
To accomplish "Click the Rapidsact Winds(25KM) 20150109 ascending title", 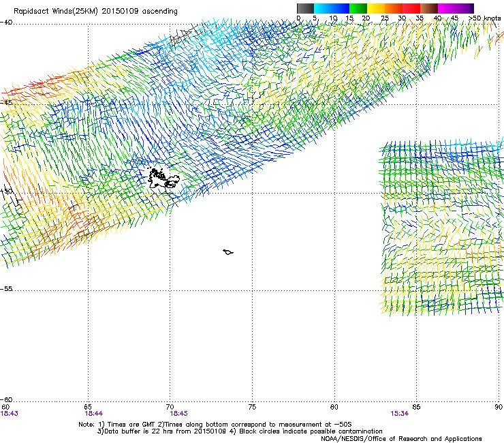I will click(95, 12).
